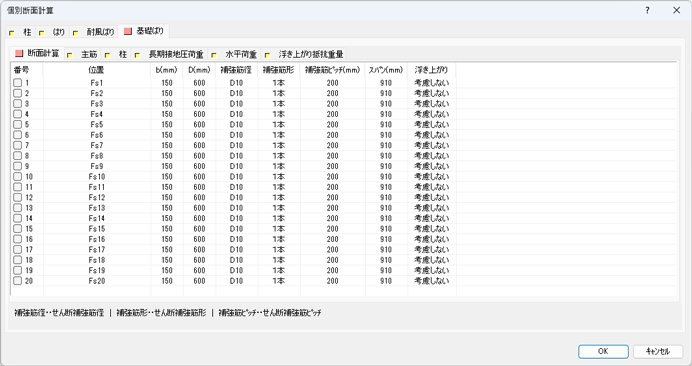
Task: Select the 基礎ばり tab
Action: point(144,31)
